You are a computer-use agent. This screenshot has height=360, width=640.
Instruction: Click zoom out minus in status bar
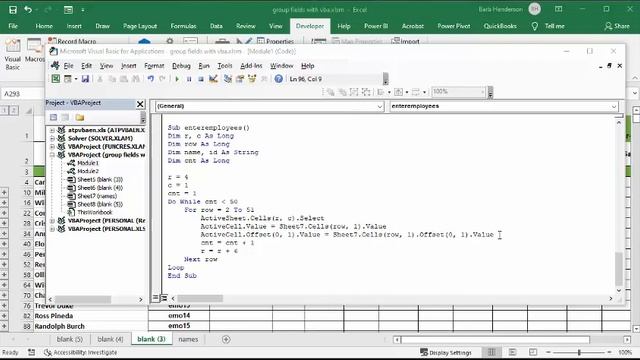click(548, 352)
